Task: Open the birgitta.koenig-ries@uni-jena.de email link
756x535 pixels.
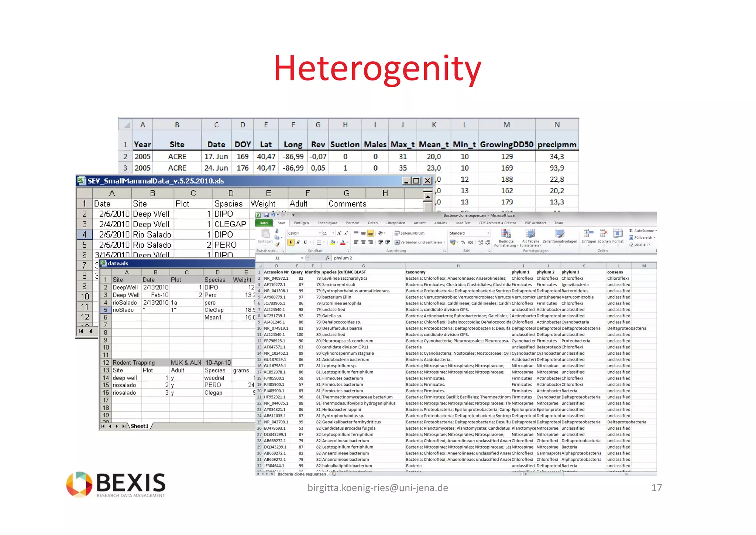Action: click(378, 488)
